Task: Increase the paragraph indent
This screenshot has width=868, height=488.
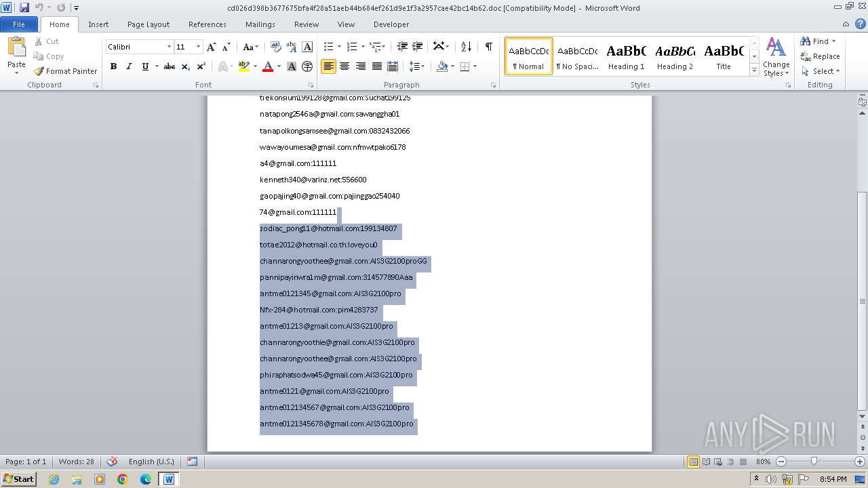Action: point(418,47)
